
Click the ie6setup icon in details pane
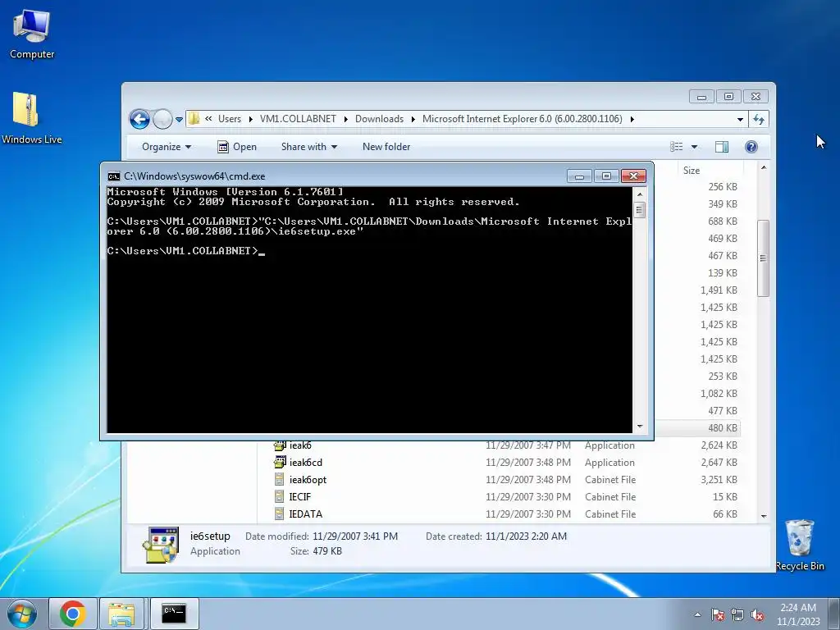click(x=161, y=545)
